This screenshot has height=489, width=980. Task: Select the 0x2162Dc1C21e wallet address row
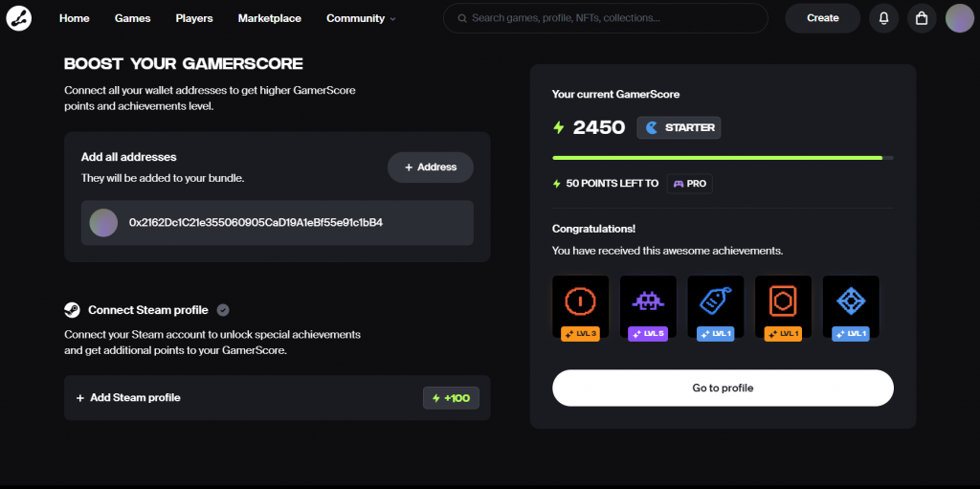[278, 223]
